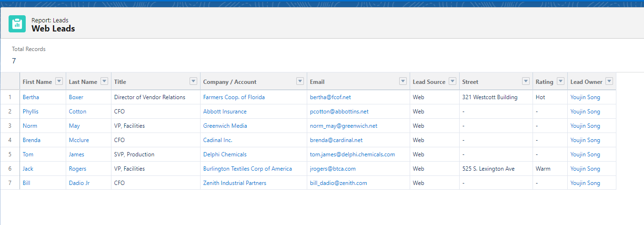Open lead last name Mcclure

coord(79,140)
